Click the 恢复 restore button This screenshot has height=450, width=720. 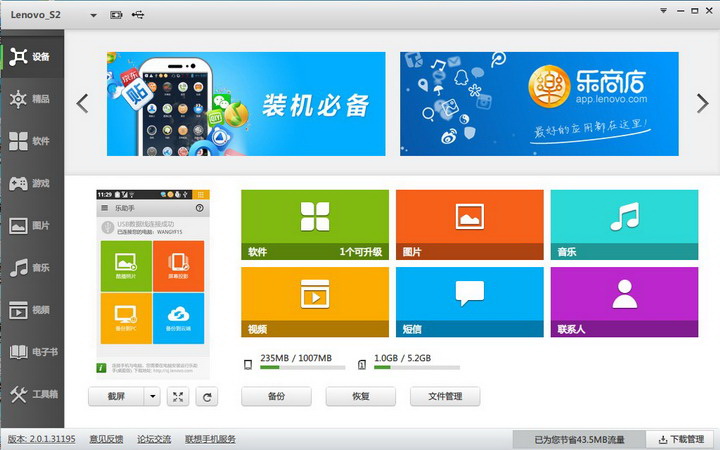361,396
